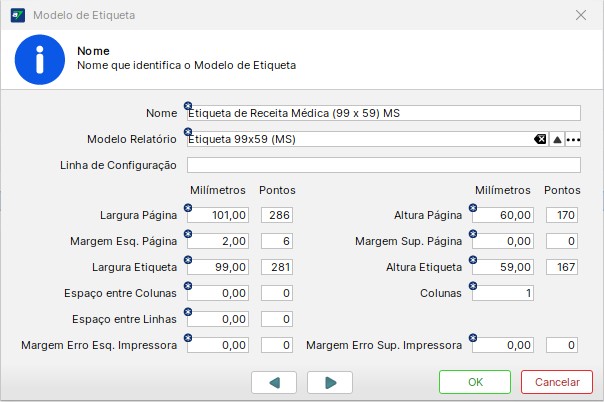Edit the Nome text field
Viewport: 604px width, 402px height.
click(384, 113)
